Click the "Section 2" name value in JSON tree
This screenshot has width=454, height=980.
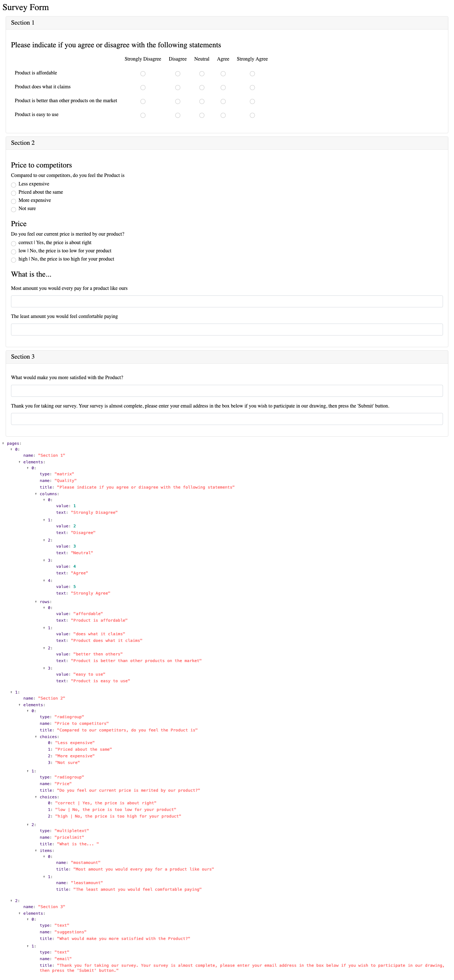51,698
